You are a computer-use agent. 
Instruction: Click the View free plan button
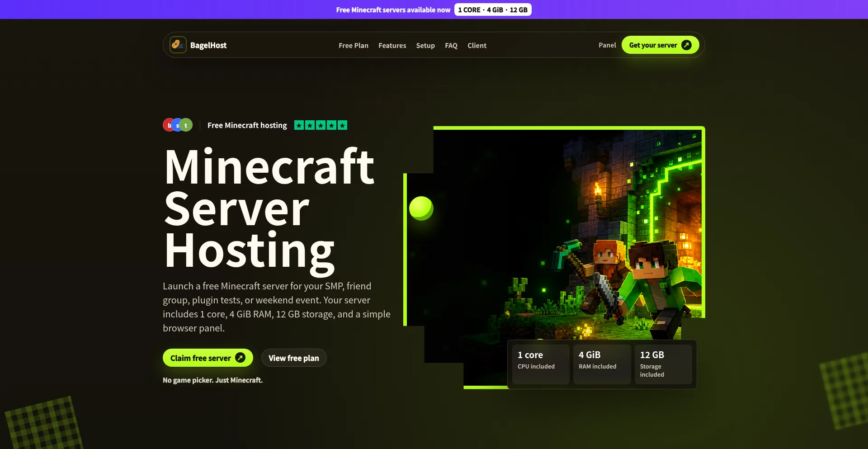[294, 358]
